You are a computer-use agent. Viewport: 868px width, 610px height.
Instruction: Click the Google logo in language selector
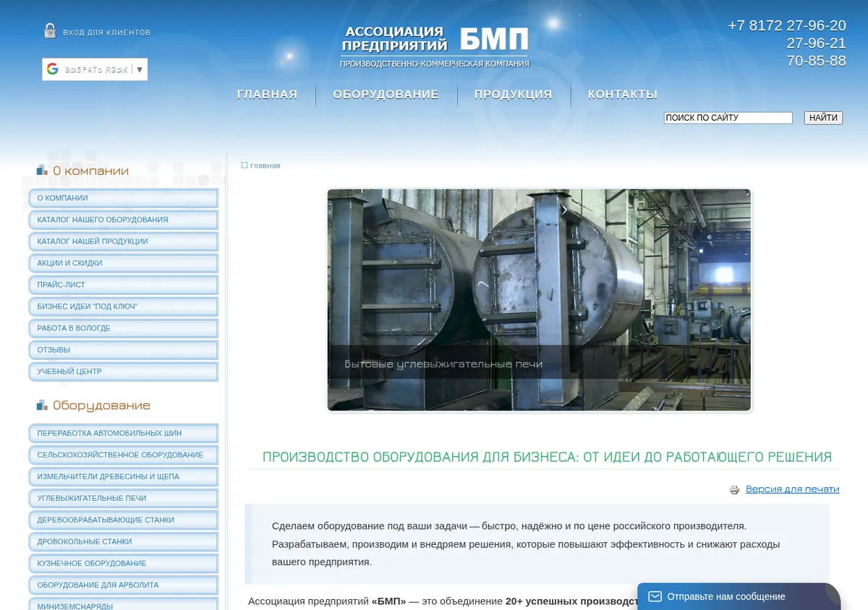tap(52, 69)
